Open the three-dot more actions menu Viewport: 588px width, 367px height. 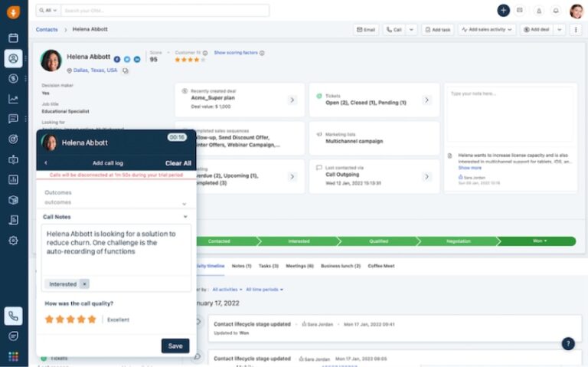point(576,30)
